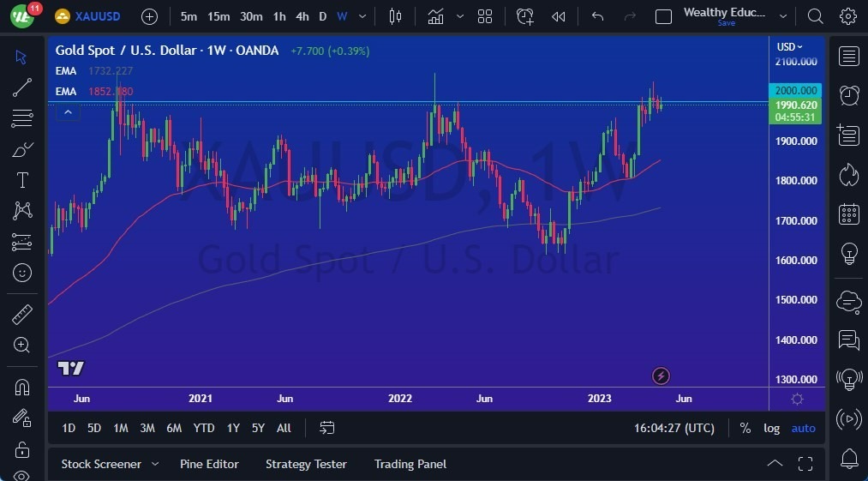The width and height of the screenshot is (868, 481).
Task: Select the brush drawing tool
Action: (x=21, y=149)
